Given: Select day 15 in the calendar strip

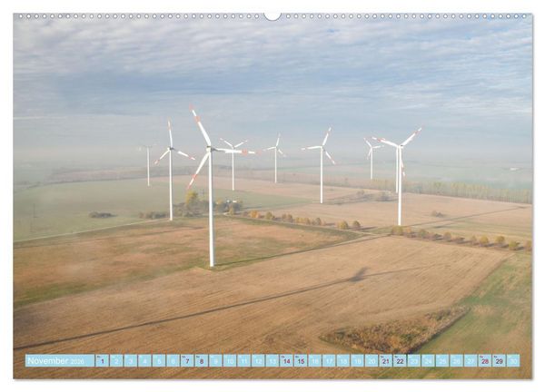Looking at the screenshot, I should coord(301,360).
